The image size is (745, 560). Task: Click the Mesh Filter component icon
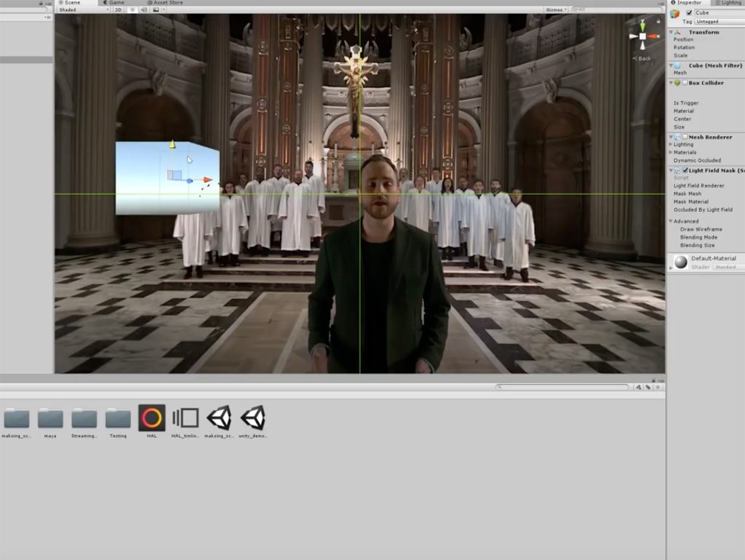(x=677, y=65)
